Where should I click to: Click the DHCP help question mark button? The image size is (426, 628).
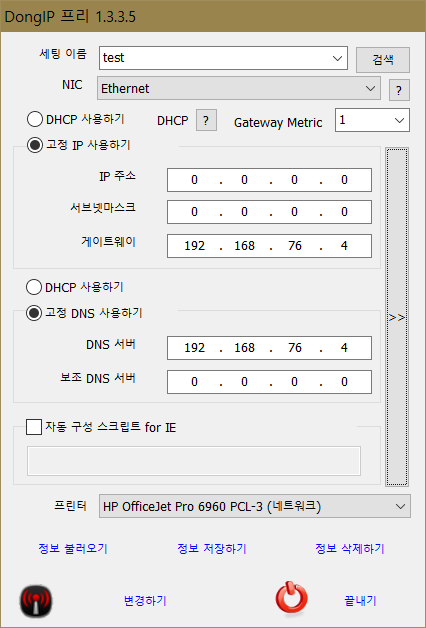tap(206, 120)
